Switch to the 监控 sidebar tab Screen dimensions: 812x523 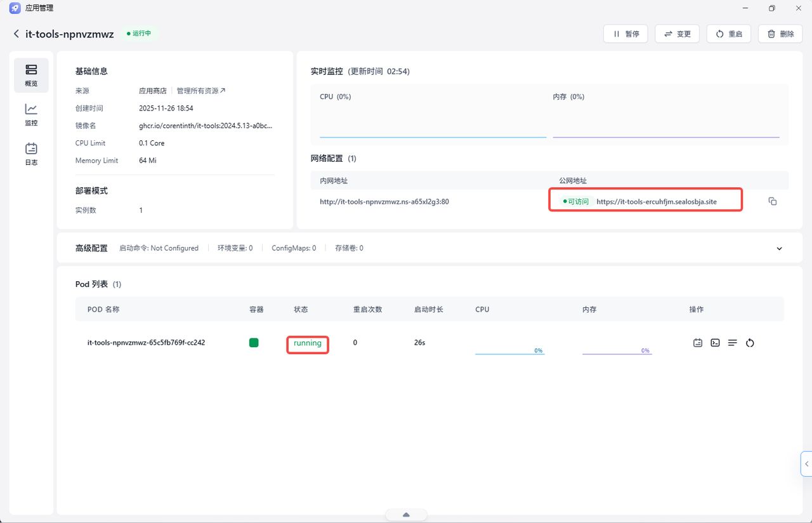tap(31, 115)
